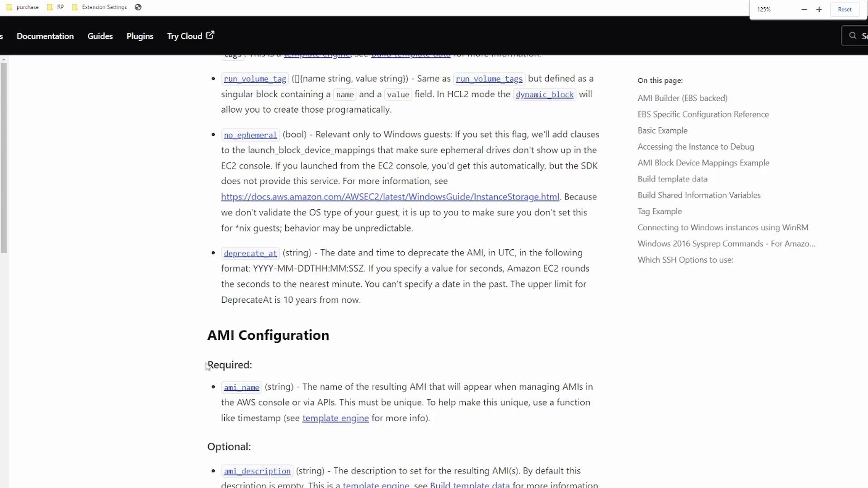Open the AWS InstanceStorage documentation link

390,197
